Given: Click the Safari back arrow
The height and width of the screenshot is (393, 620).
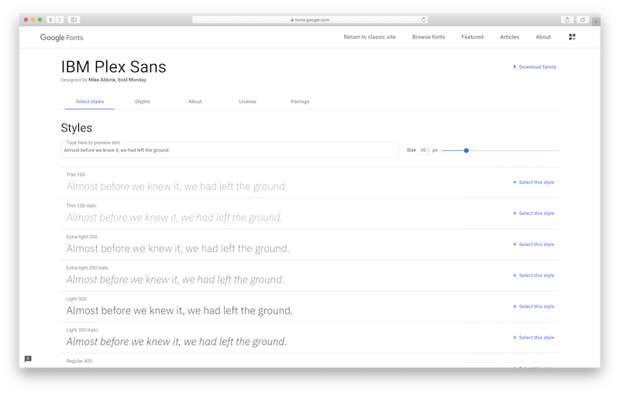Looking at the screenshot, I should [x=51, y=19].
